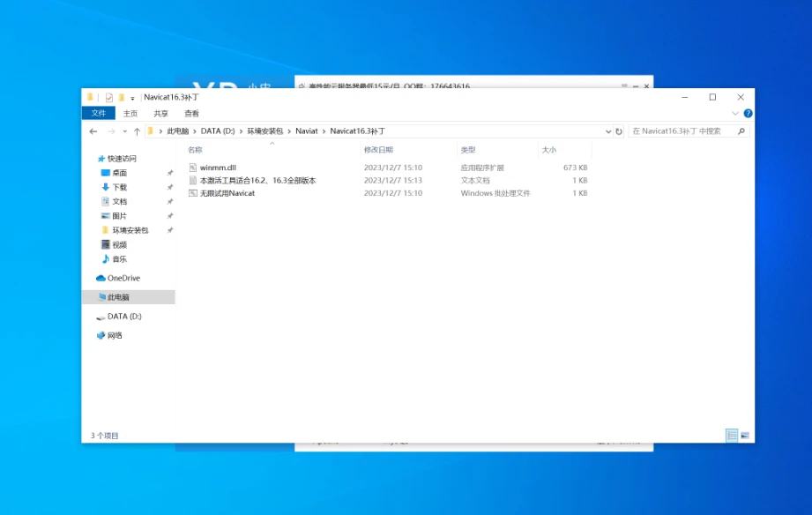Open 环境安装包 in the navigation pane

[x=130, y=230]
